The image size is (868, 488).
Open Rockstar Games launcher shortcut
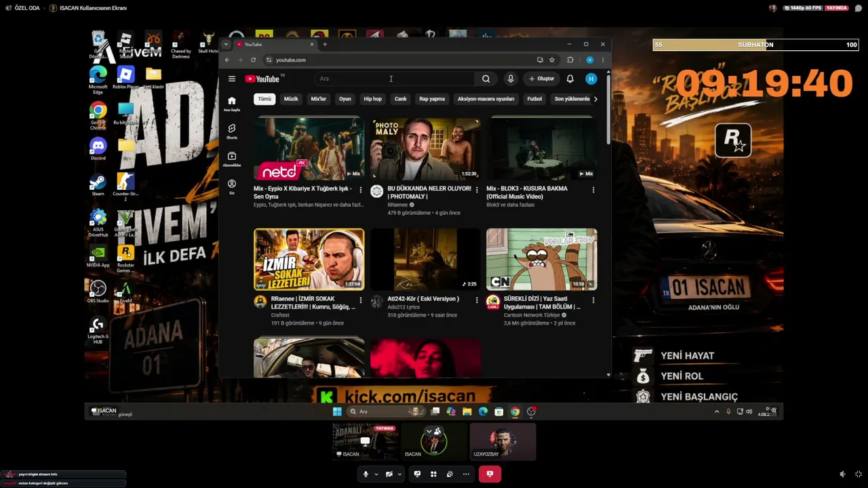tap(125, 258)
